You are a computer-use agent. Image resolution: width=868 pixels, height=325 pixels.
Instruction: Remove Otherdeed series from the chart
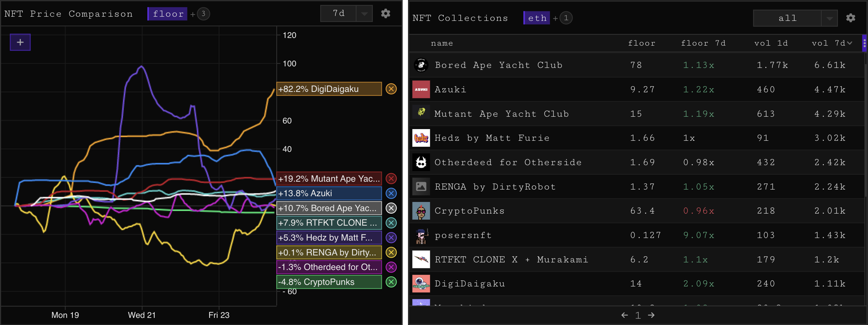pos(391,267)
